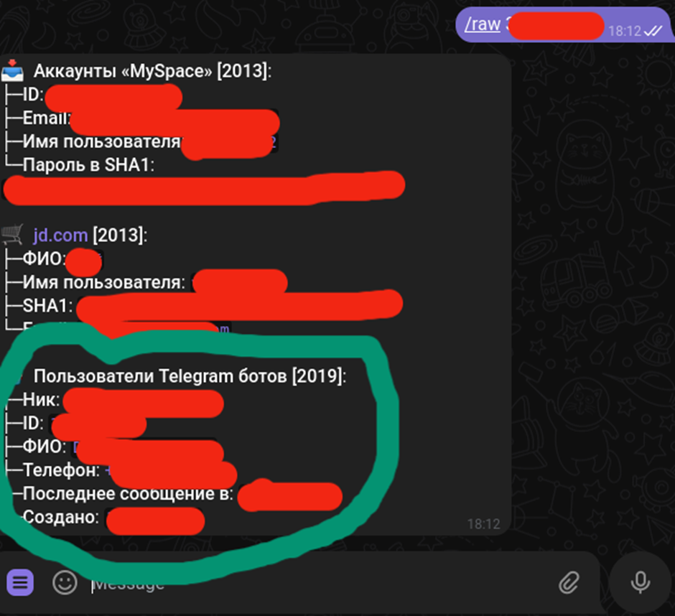Open the purple bot commands menu
This screenshot has height=616, width=675.
(20, 582)
